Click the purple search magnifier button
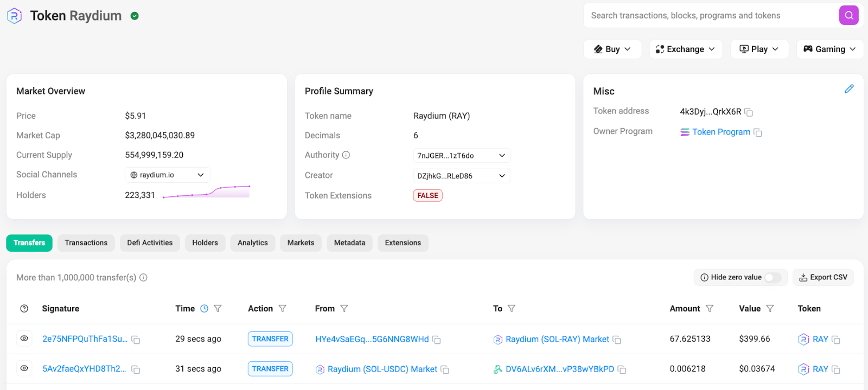Viewport: 868px width, 390px height. click(x=848, y=15)
